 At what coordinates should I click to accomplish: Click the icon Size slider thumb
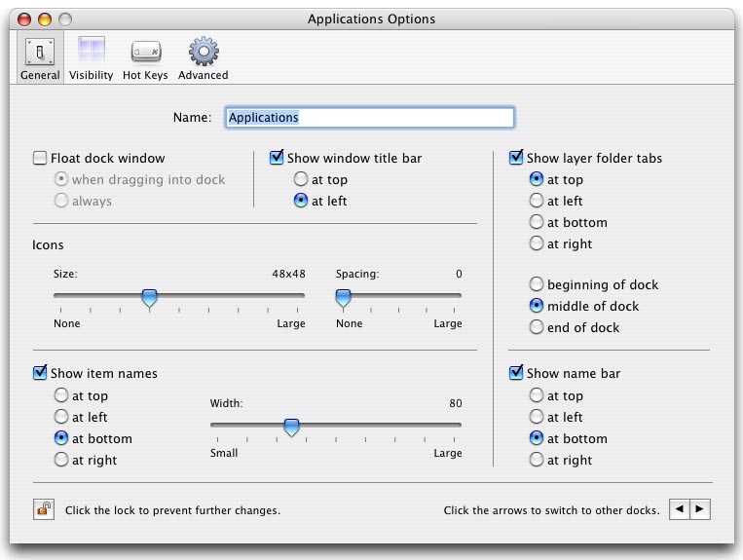pyautogui.click(x=150, y=299)
